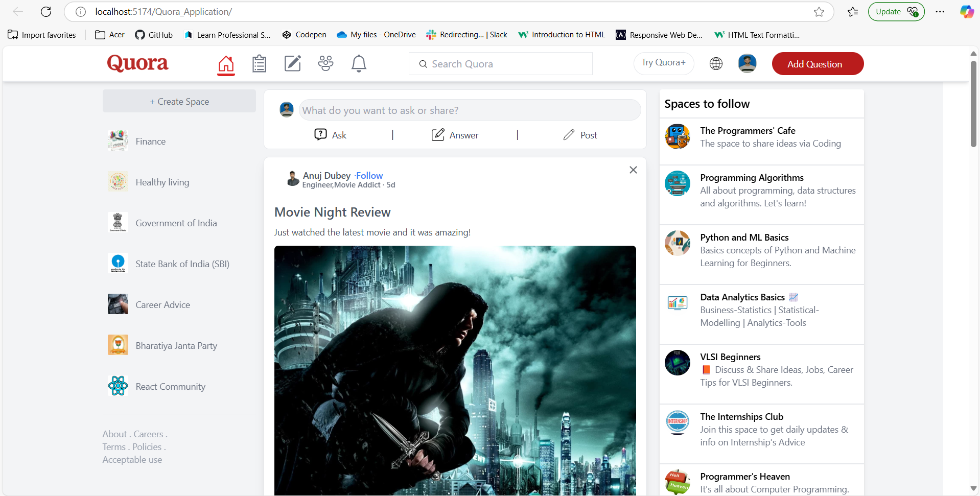Click the 'What do you want to ask or share?' box
The width and height of the screenshot is (980, 496).
[470, 110]
